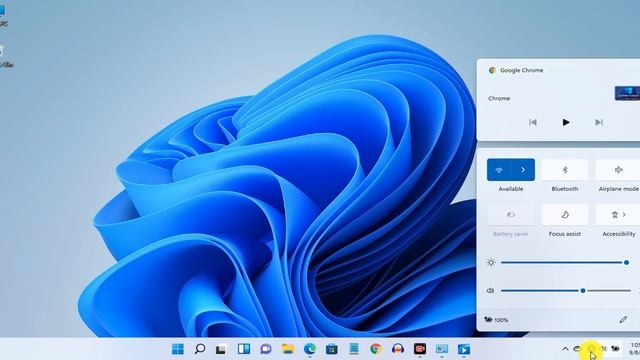This screenshot has width=640, height=360.
Task: Toggle the Wi-Fi quick setting
Action: (x=499, y=170)
